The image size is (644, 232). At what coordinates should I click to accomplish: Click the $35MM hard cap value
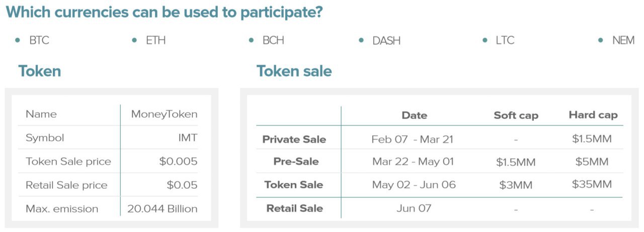point(592,184)
